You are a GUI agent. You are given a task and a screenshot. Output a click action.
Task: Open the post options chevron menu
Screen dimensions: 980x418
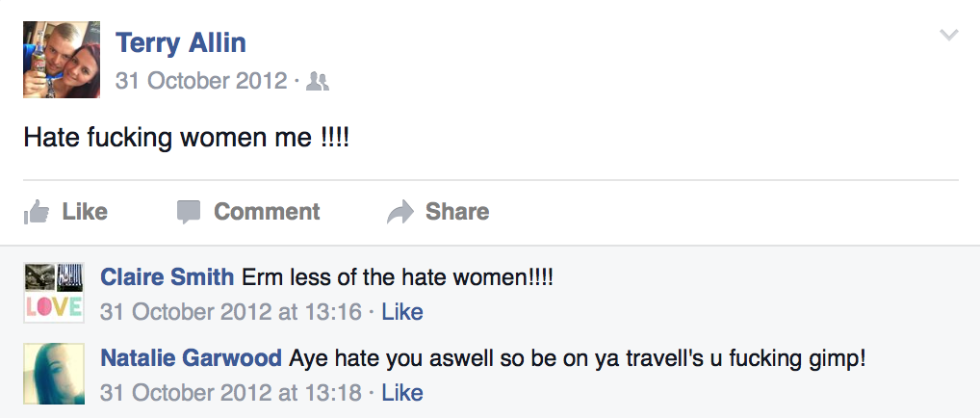(x=948, y=36)
